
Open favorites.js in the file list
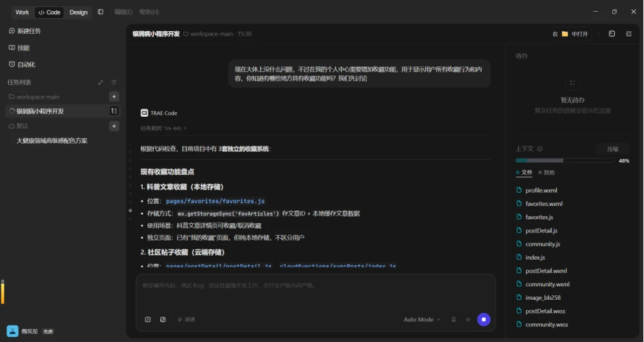539,217
